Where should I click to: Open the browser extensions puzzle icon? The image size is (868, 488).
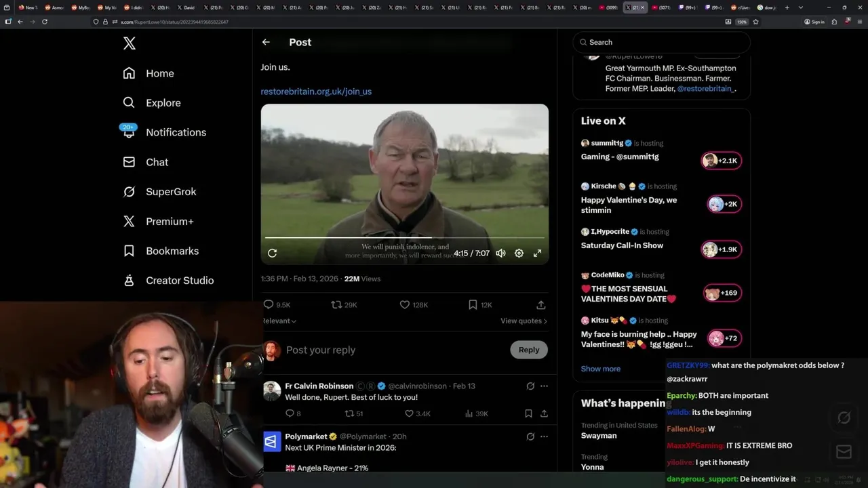(x=834, y=22)
